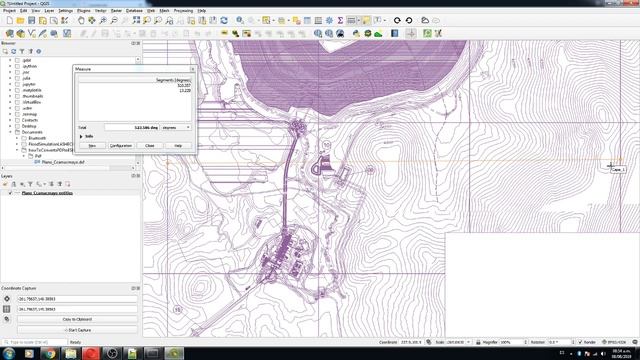The width and height of the screenshot is (640, 360).
Task: Select the Identify Features tool
Action: [240, 20]
